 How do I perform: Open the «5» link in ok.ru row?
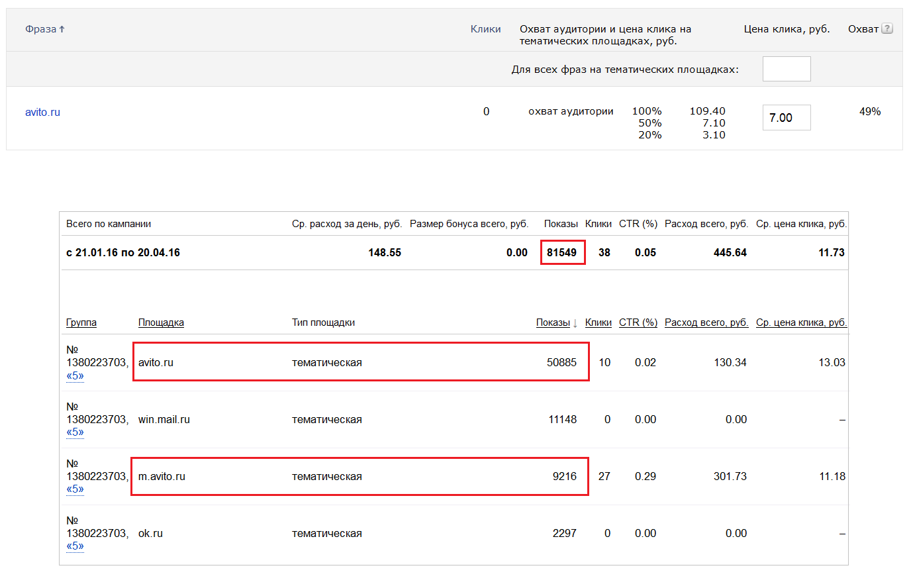pyautogui.click(x=75, y=546)
